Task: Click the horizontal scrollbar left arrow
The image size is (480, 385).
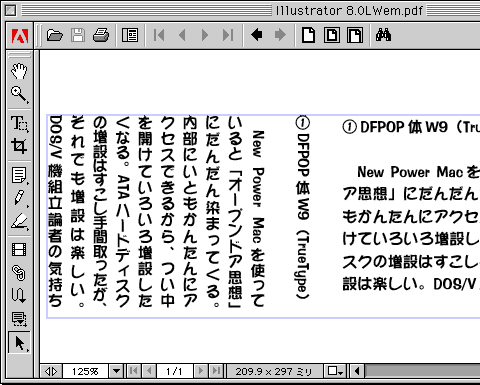Action: coord(357,371)
